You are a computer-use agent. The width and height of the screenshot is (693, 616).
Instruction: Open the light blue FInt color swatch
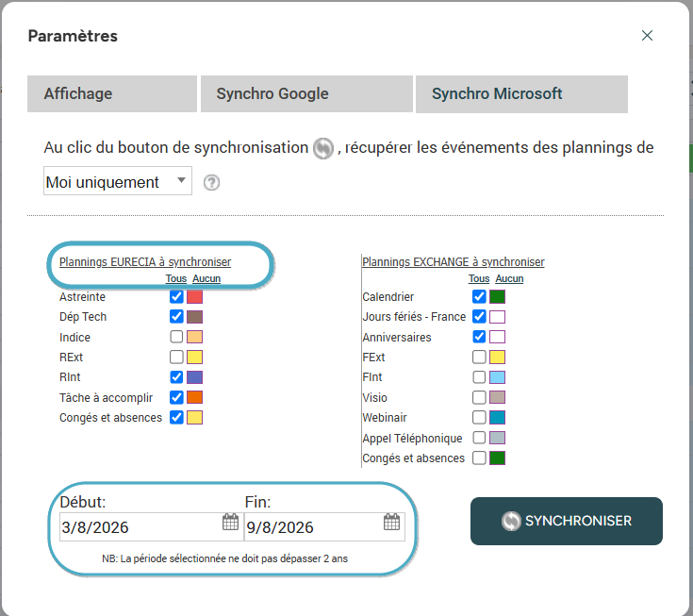pos(497,377)
